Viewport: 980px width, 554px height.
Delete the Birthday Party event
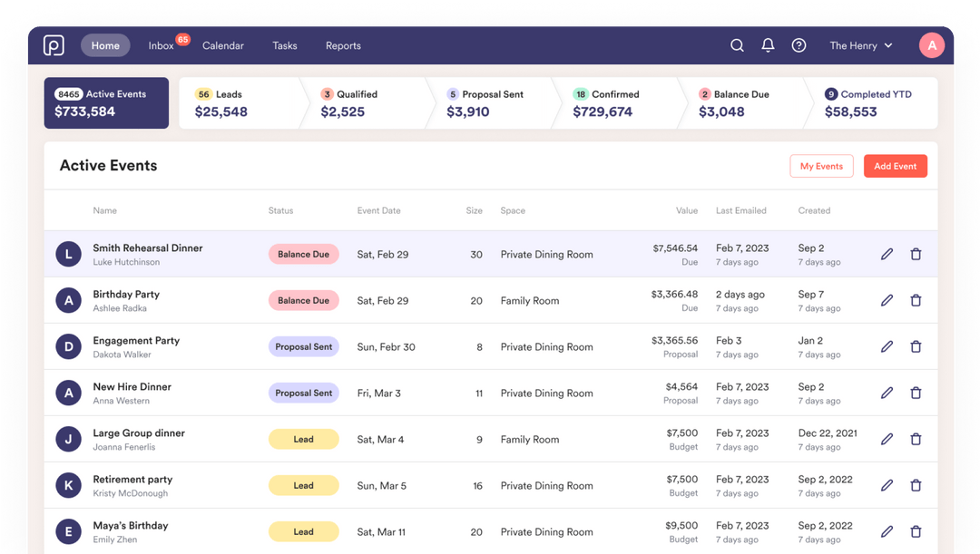pos(916,300)
